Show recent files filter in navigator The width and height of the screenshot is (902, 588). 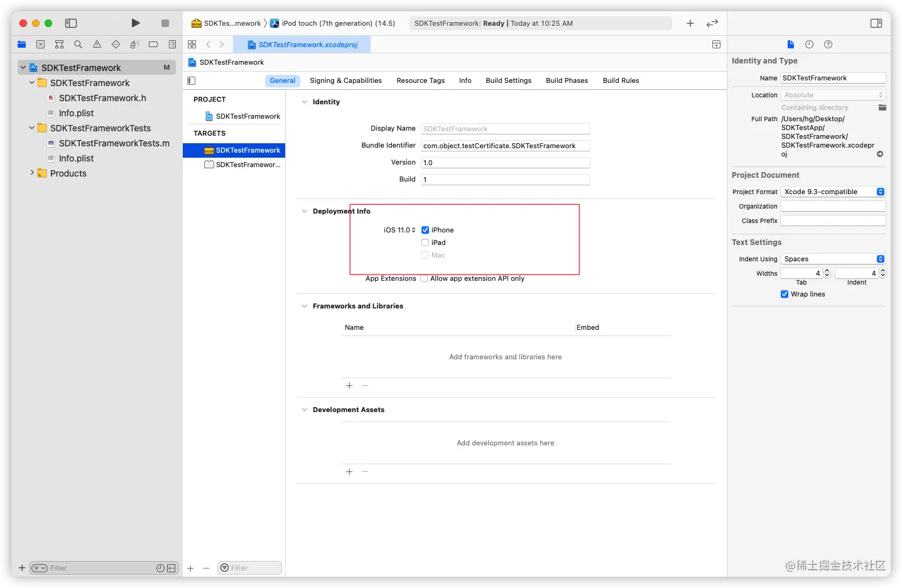tap(160, 568)
